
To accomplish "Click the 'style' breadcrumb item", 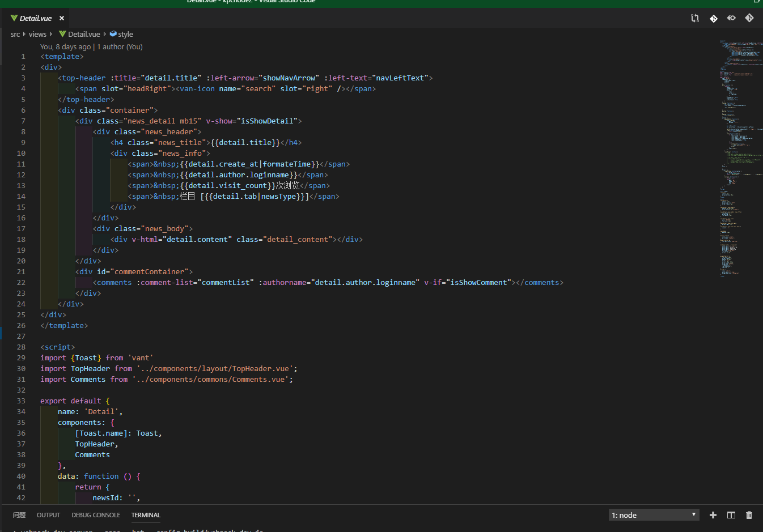I will pyautogui.click(x=126, y=34).
